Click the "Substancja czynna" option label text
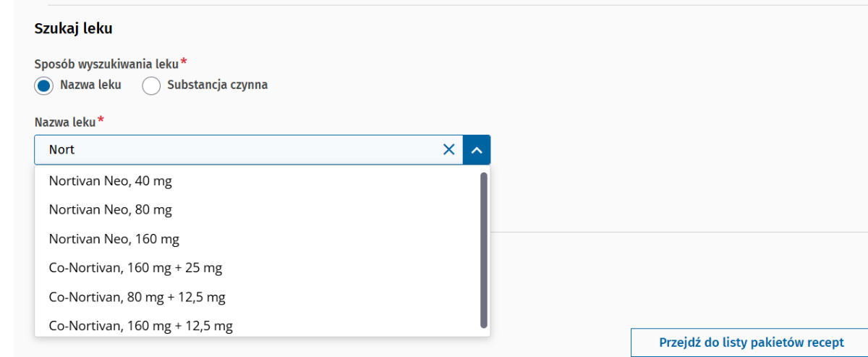The height and width of the screenshot is (357, 868). [x=217, y=85]
